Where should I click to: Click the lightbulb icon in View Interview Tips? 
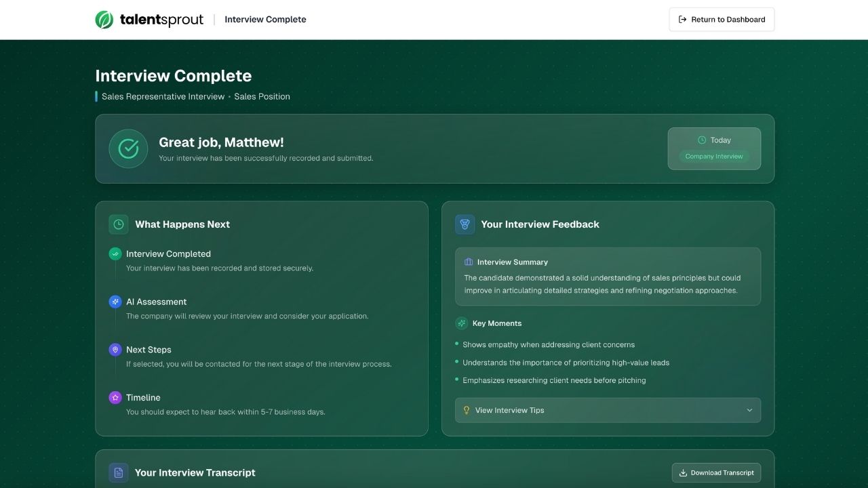(467, 410)
